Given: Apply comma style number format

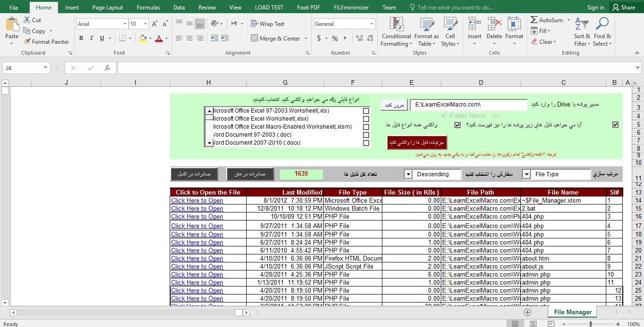Looking at the screenshot, I should pyautogui.click(x=345, y=38).
